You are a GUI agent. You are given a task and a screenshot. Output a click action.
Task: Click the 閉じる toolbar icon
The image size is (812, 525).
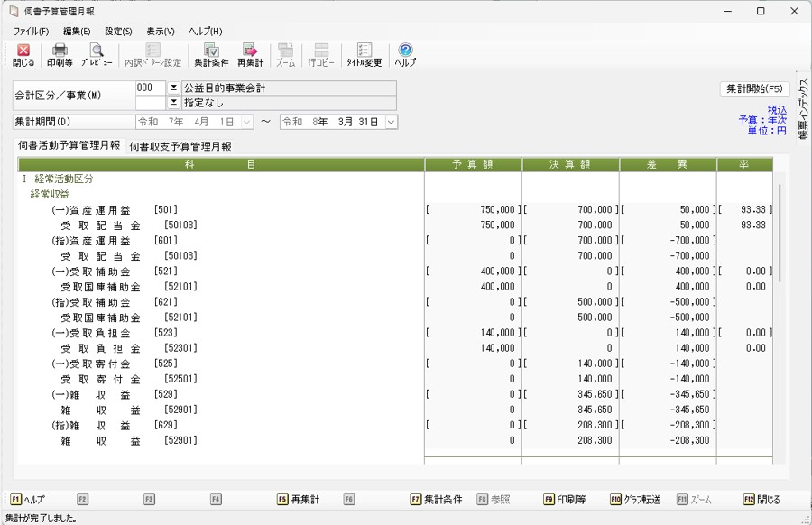click(x=23, y=55)
